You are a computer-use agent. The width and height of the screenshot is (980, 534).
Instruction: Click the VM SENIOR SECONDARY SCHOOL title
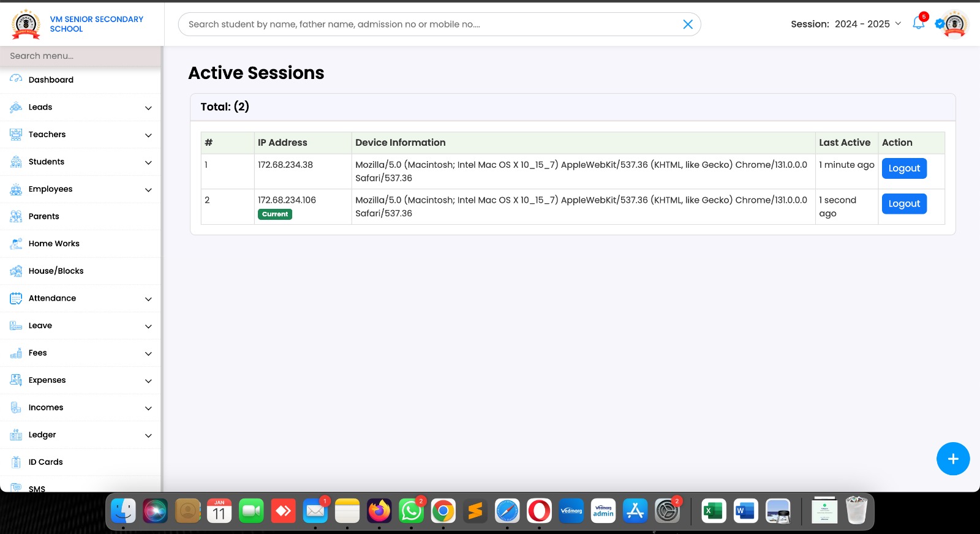(97, 24)
